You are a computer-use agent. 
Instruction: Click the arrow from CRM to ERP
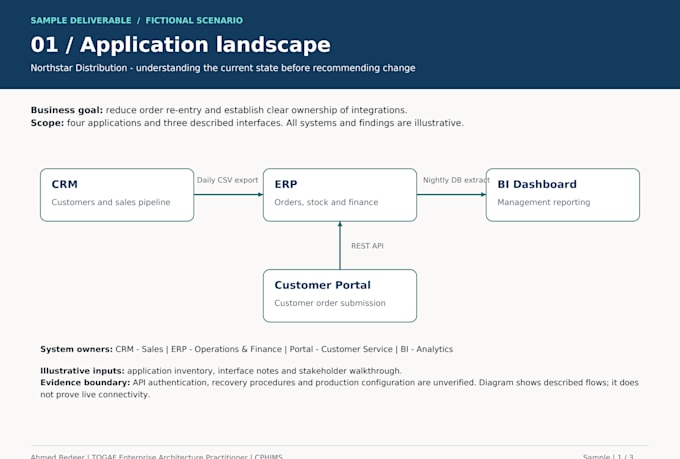coord(229,194)
